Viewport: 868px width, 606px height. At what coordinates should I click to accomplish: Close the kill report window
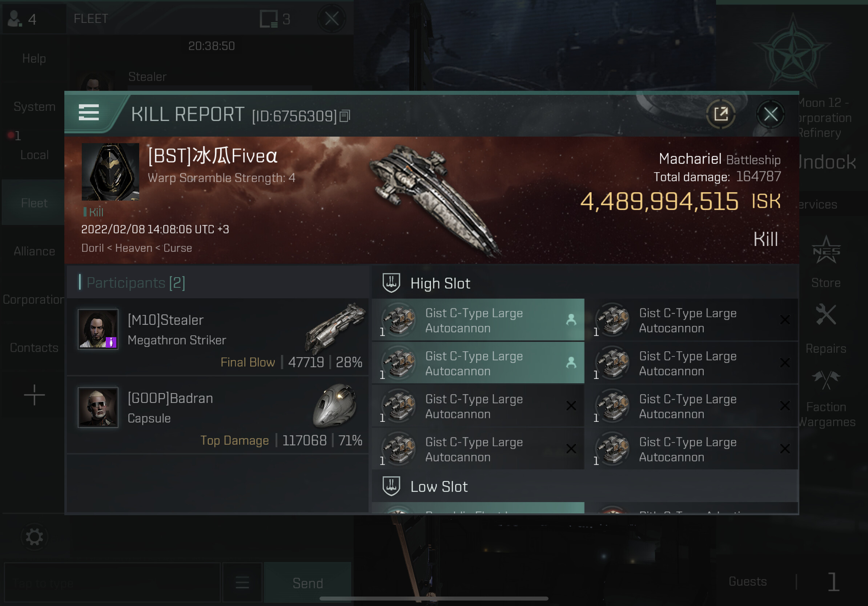point(771,114)
